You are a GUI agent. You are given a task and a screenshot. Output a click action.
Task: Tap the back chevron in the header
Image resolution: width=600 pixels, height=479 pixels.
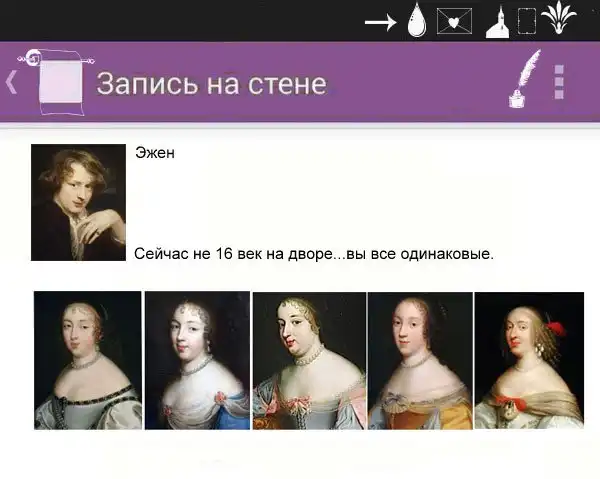pyautogui.click(x=12, y=82)
